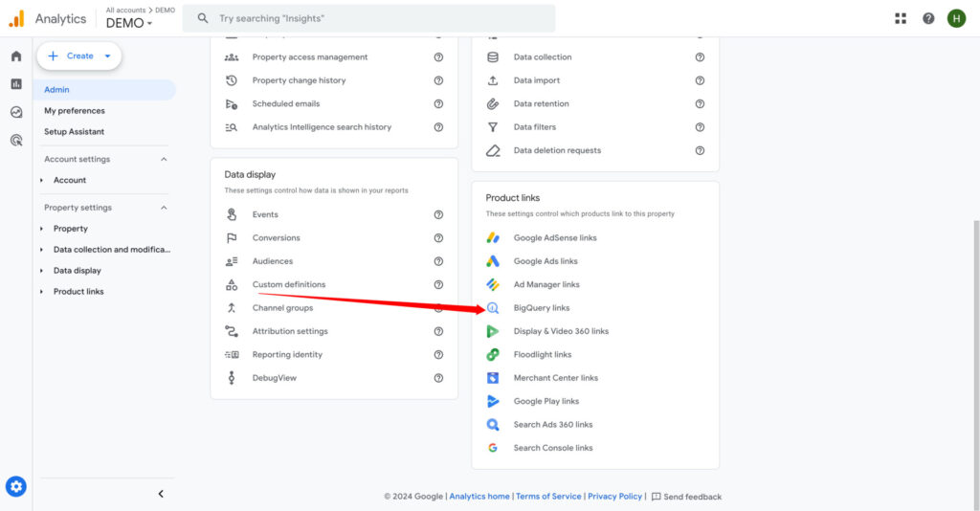
Task: Open the Home icon in left rail
Action: tap(16, 56)
